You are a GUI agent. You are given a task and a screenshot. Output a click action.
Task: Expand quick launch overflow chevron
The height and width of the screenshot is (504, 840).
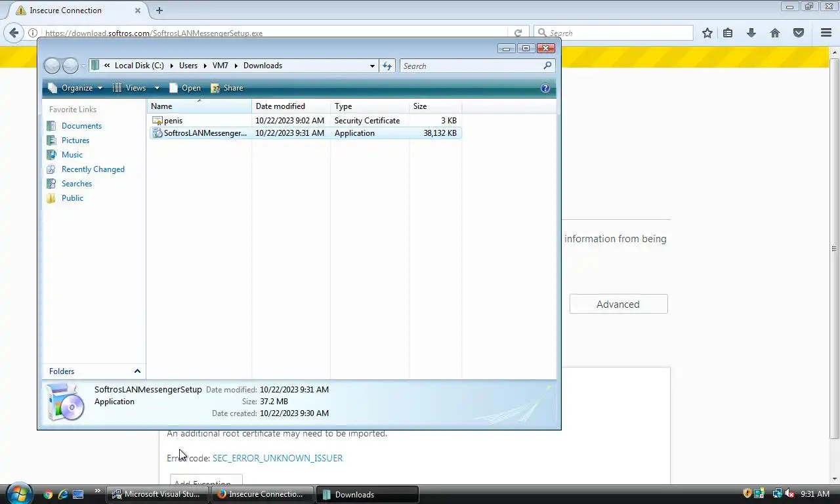click(x=98, y=490)
